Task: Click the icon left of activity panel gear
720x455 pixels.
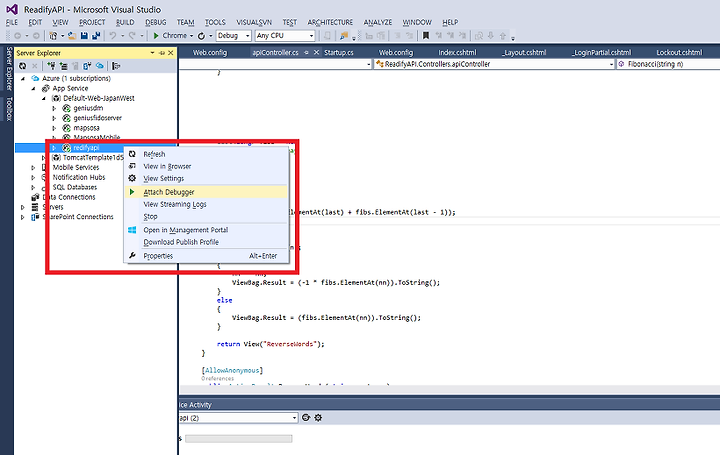Action: 306,418
